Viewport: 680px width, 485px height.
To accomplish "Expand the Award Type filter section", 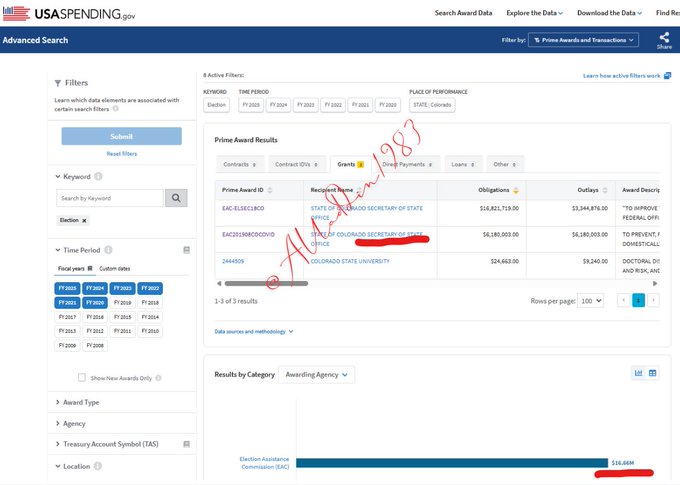I will tap(80, 402).
